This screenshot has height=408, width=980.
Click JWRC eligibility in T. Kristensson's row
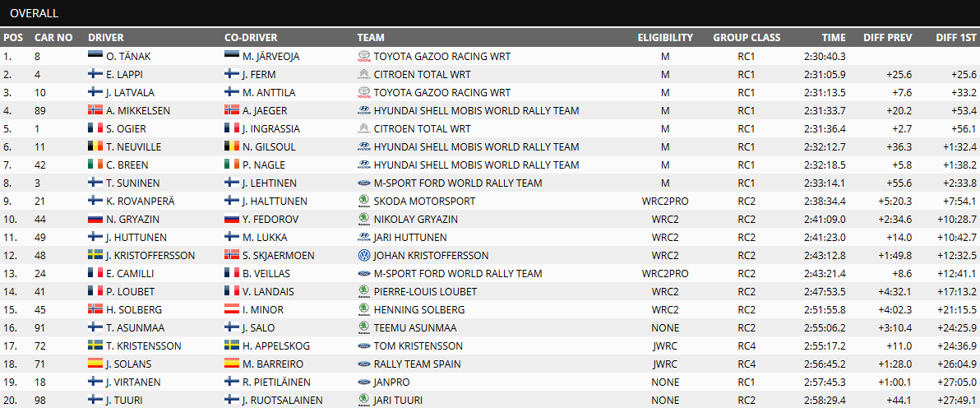(x=665, y=346)
